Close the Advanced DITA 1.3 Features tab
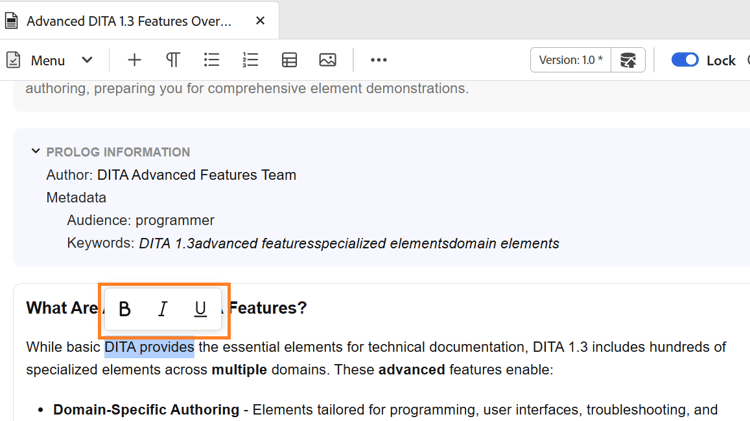The image size is (750, 421). pyautogui.click(x=260, y=21)
